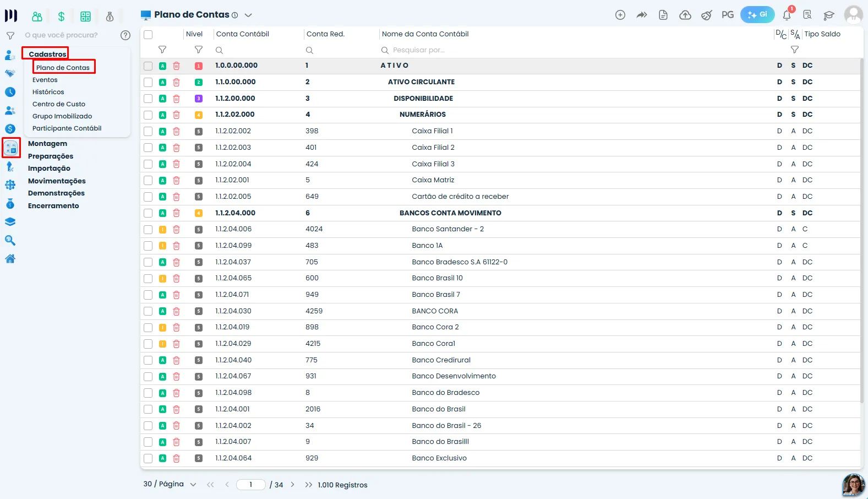
Task: Tick the checkbox for the BANCO CORA row
Action: coord(148,311)
